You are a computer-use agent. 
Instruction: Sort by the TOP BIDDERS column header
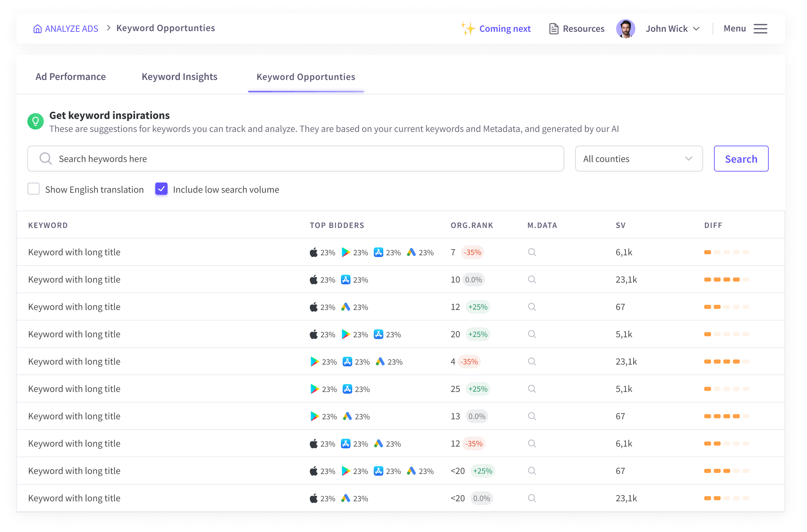pos(337,226)
